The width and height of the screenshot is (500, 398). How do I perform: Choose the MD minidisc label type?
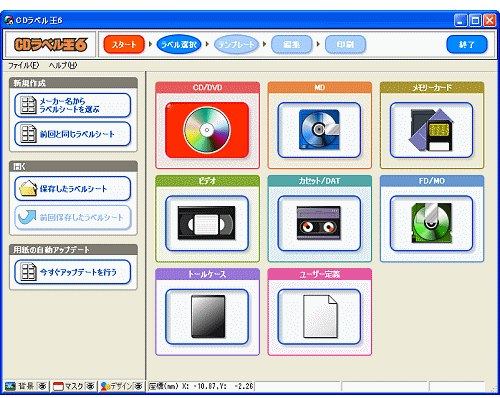[x=319, y=130]
